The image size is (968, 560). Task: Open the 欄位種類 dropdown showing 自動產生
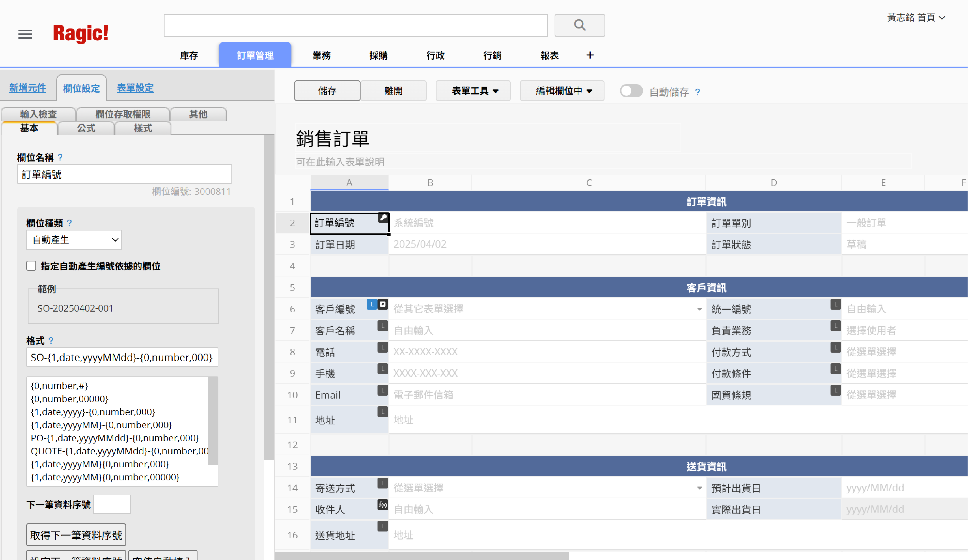(x=73, y=240)
